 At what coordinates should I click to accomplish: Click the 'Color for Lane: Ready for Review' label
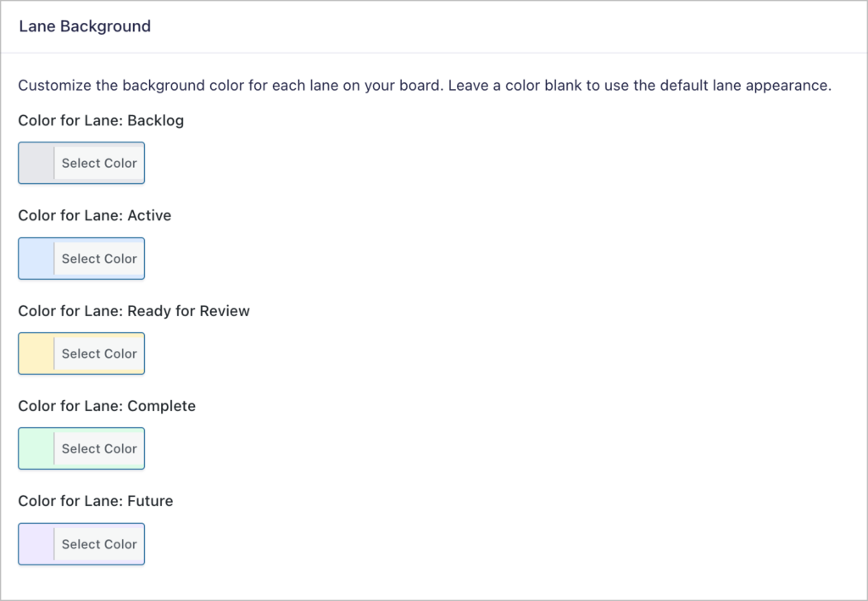pos(134,311)
